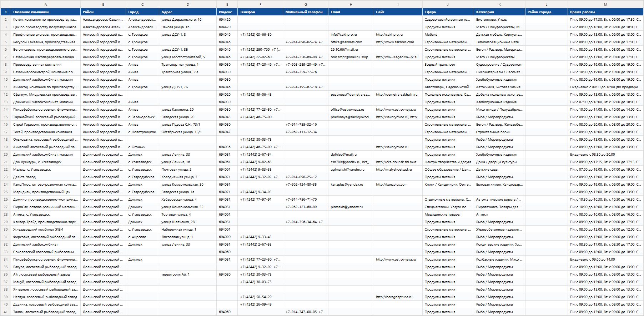Click the 'Название компании' header cell
This screenshot has width=644, height=322.
[46, 12]
